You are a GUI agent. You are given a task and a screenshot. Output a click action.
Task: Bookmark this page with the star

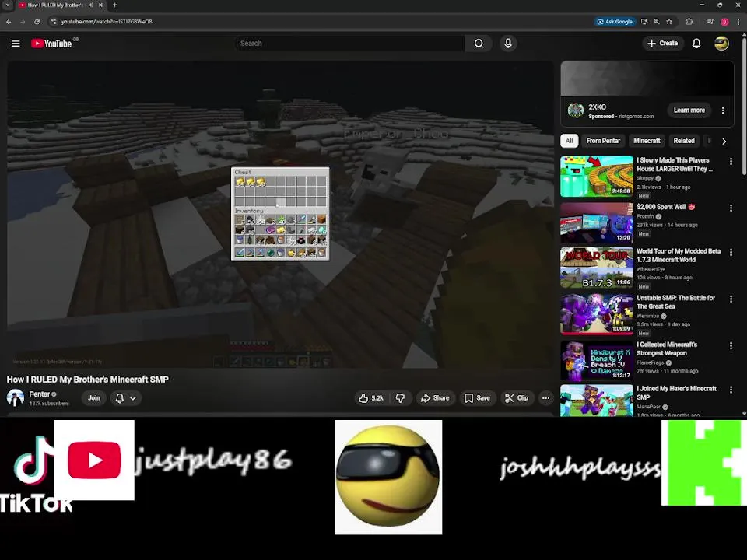pos(669,22)
